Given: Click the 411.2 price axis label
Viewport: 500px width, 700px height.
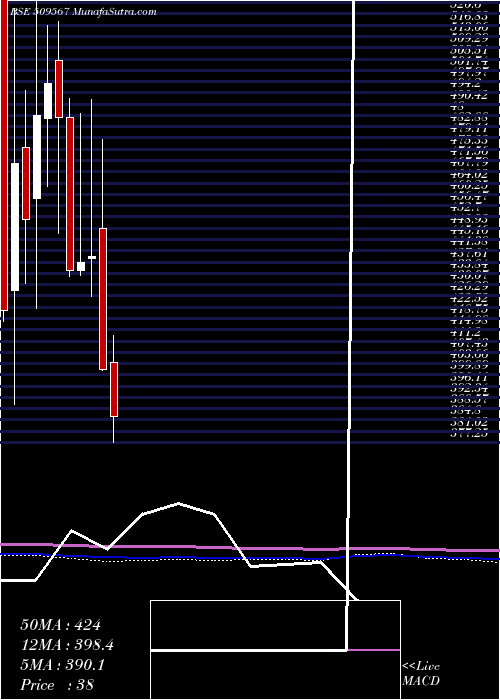Looking at the screenshot, I should coord(465,333).
